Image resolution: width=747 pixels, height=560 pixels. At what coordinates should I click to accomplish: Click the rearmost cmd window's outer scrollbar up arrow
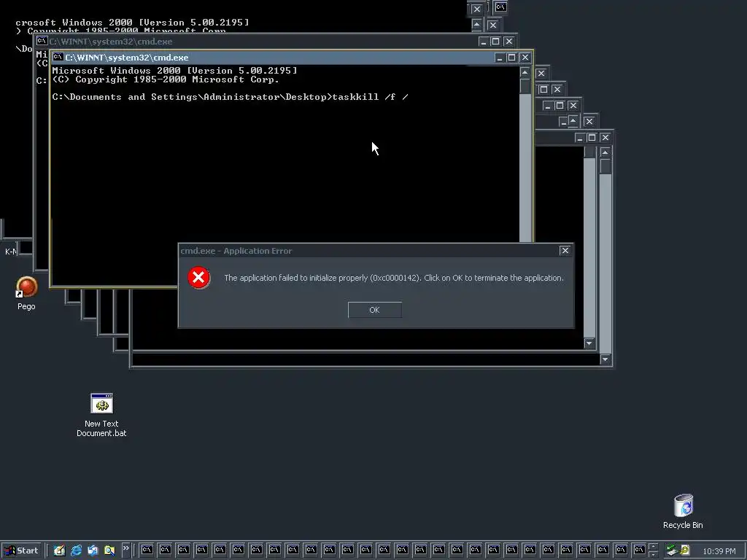605,152
